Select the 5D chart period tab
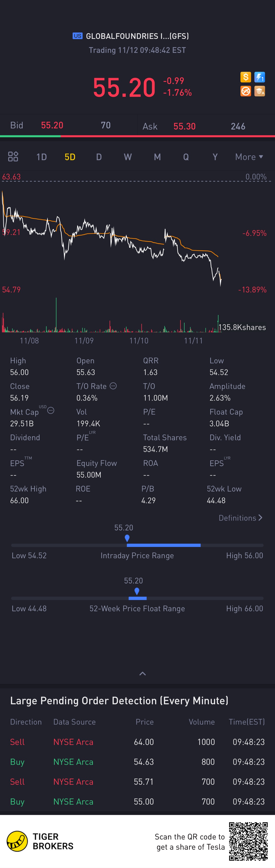Screen dimensions: 275x868 tap(70, 157)
